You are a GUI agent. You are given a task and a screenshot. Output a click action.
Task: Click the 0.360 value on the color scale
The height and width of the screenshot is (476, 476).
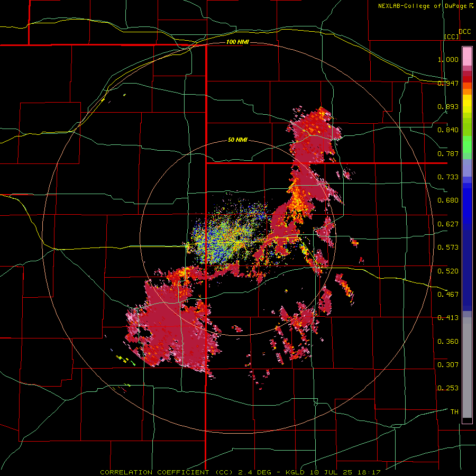click(x=448, y=342)
